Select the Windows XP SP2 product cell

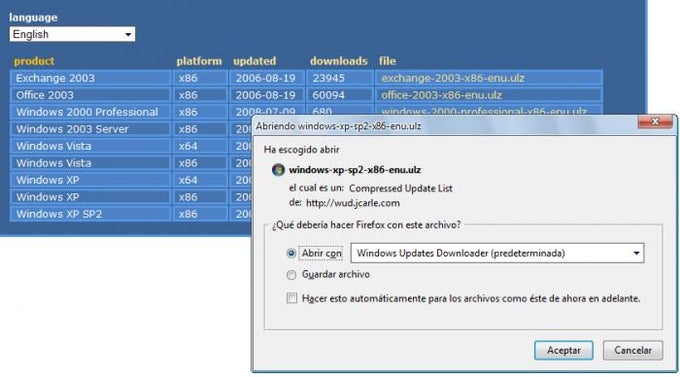pyautogui.click(x=90, y=214)
